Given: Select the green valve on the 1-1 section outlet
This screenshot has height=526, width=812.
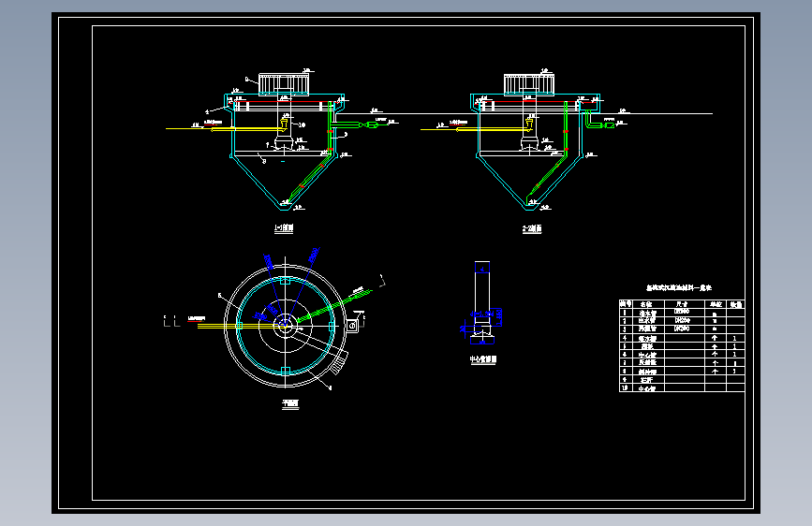Looking at the screenshot, I should (372, 124).
